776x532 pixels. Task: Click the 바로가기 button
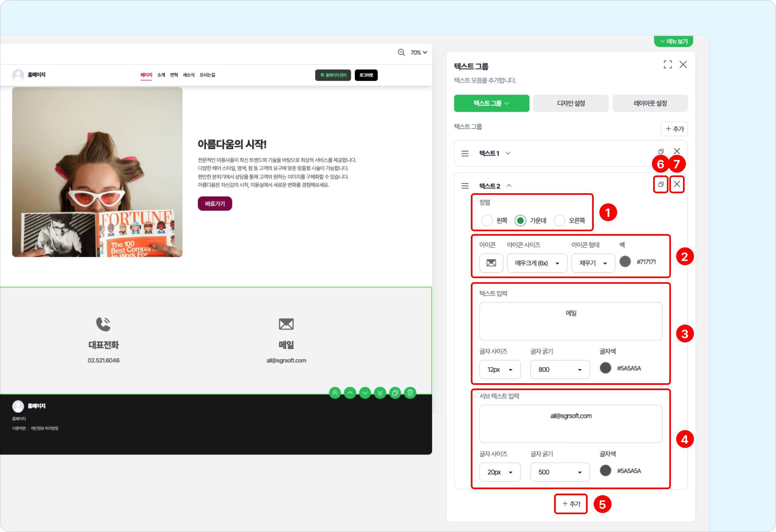click(215, 204)
